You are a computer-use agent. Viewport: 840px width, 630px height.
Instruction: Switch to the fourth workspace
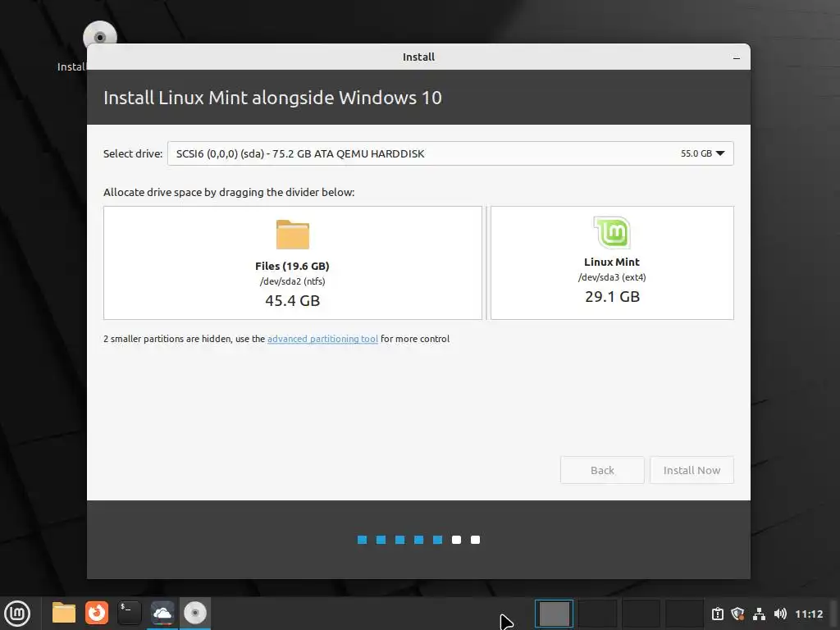684,614
